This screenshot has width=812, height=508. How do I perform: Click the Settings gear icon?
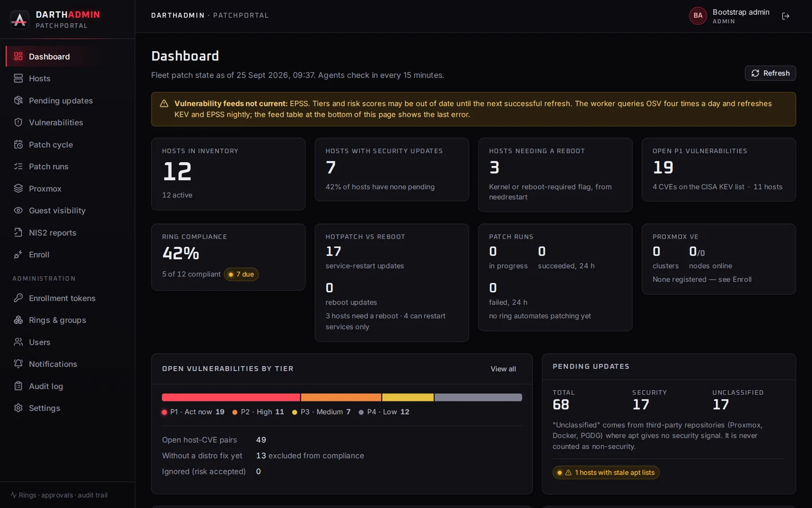(x=18, y=408)
